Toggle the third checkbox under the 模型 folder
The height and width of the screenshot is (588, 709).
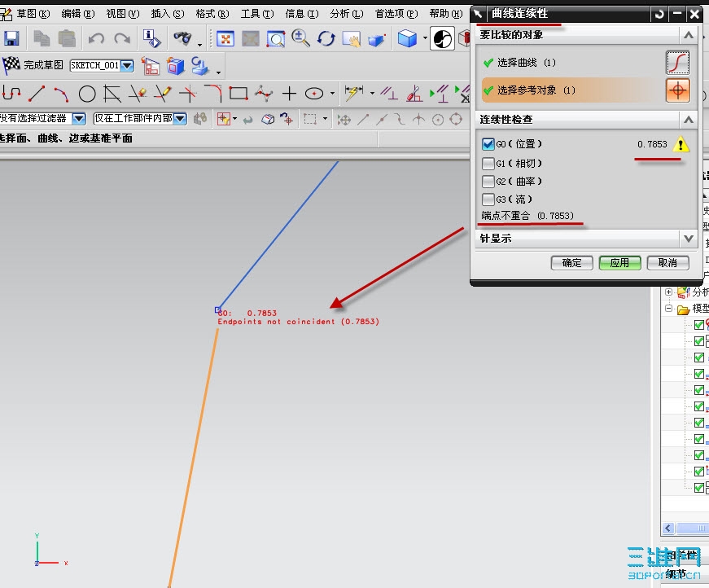[x=698, y=358]
